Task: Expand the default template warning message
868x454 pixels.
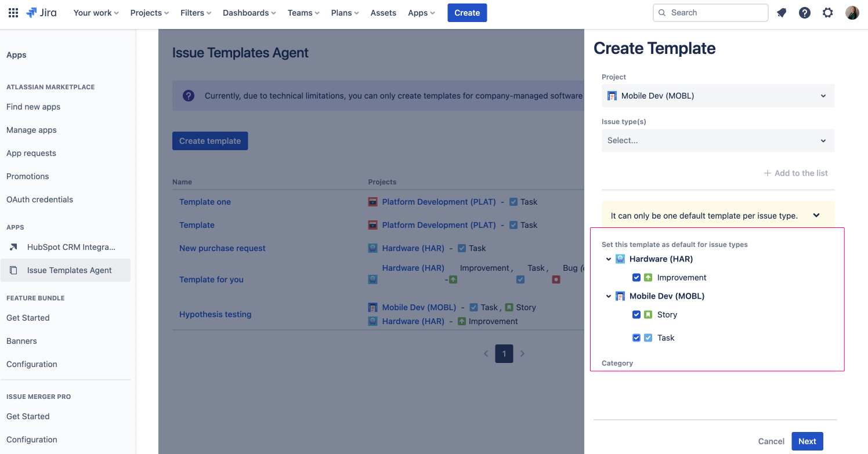Action: 816,215
